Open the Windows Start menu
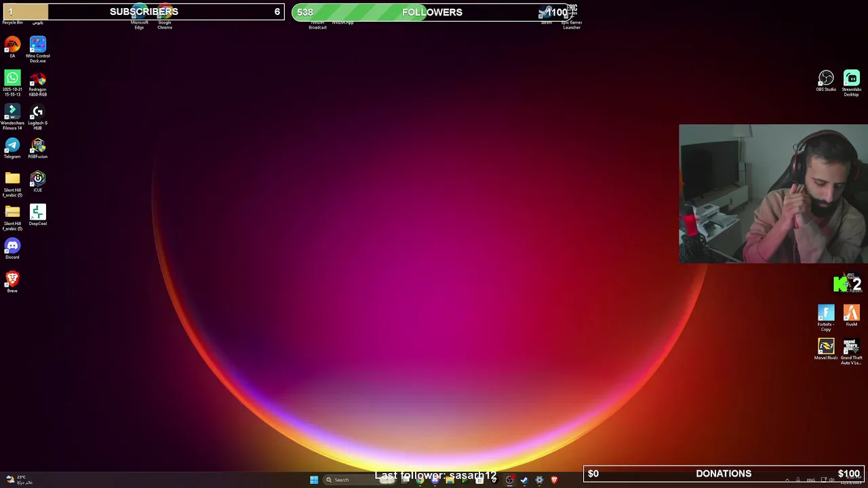The height and width of the screenshot is (488, 868). click(x=314, y=480)
